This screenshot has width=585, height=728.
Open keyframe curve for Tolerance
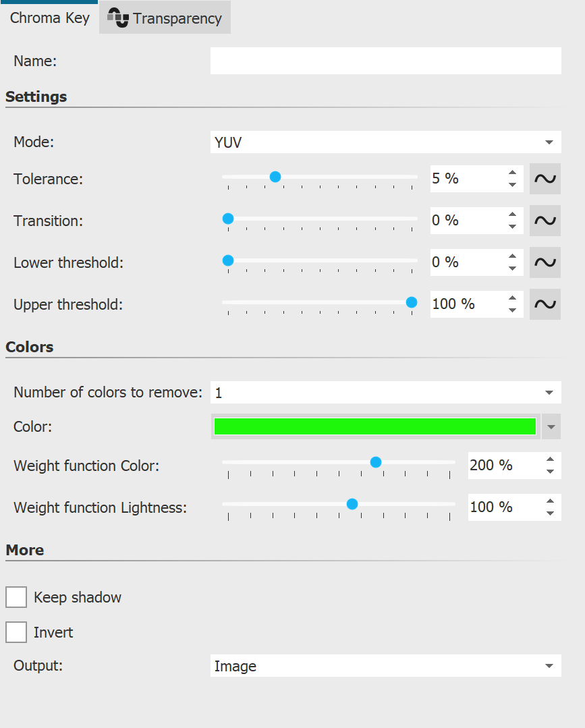(545, 178)
